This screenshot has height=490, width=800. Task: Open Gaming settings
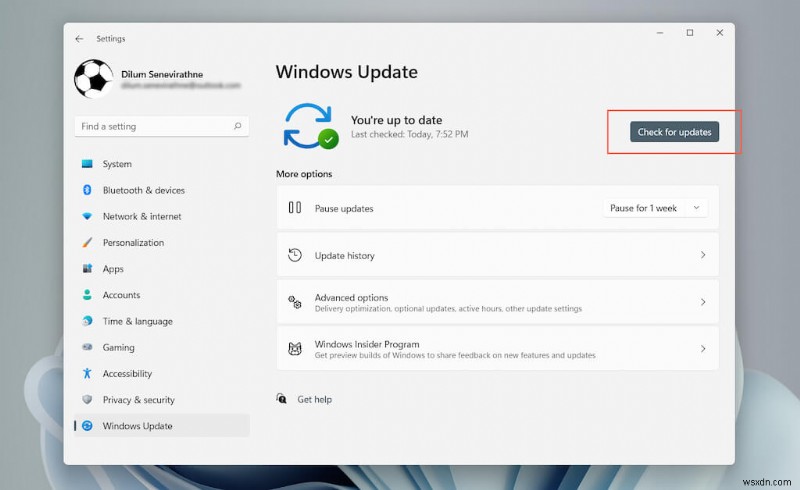[x=162, y=347]
